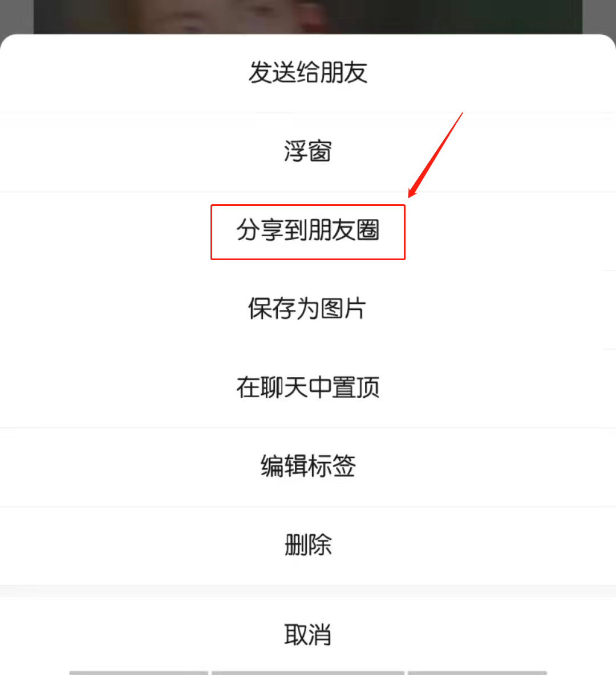Share this item to Moments (朋友圈)

308,231
